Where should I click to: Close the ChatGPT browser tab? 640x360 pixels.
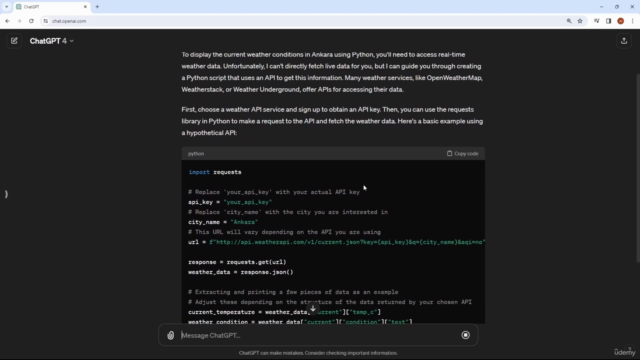pos(85,7)
